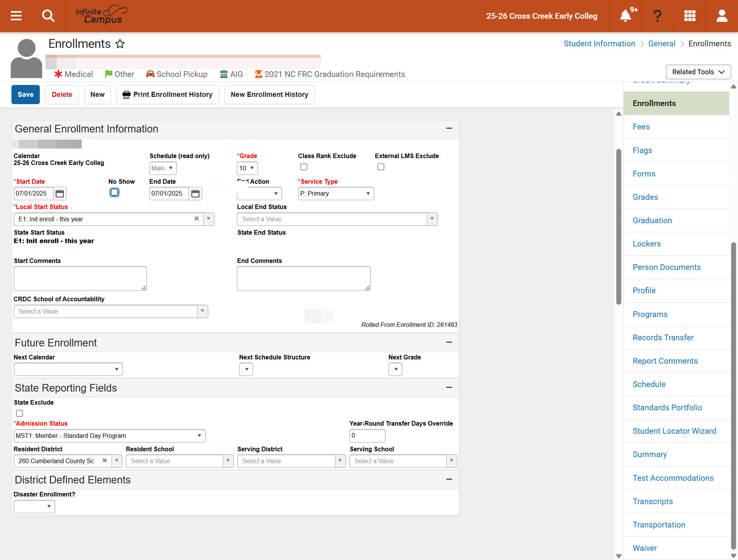Open the notifications bell
The height and width of the screenshot is (560, 738).
pyautogui.click(x=625, y=16)
